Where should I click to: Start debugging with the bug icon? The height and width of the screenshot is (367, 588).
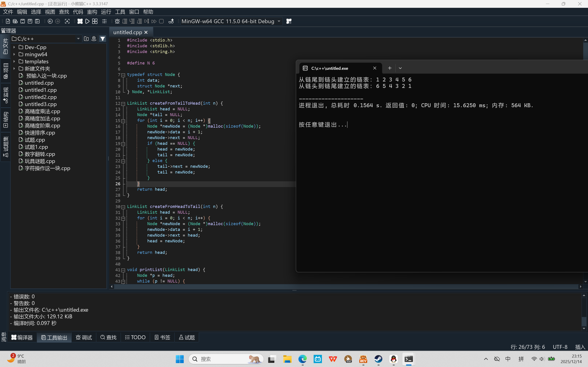[x=117, y=21]
